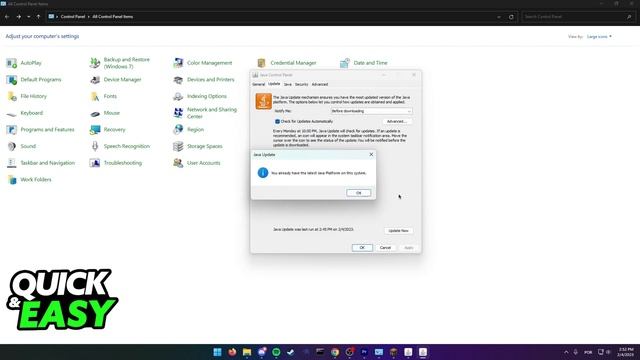Open AutoPlay in Control Panel
640x360 pixels.
[24, 63]
